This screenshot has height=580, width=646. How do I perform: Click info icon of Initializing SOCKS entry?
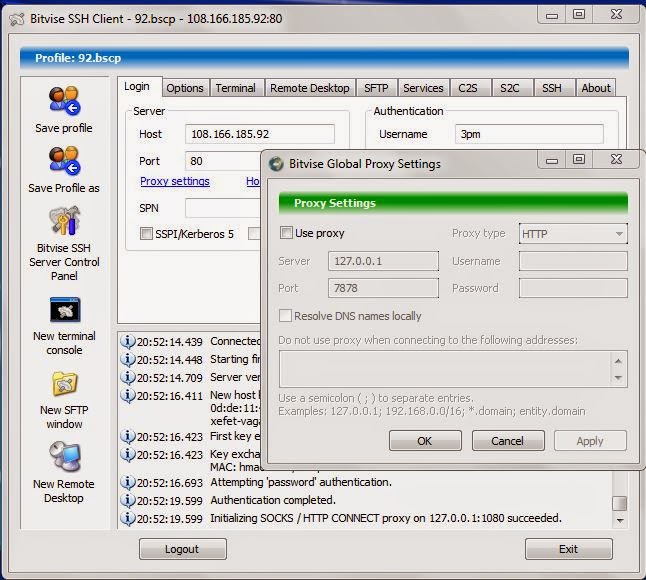128,518
